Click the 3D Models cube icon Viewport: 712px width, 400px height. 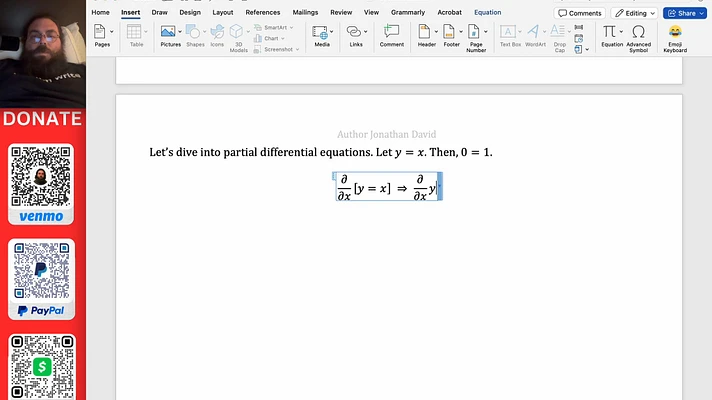click(236, 32)
